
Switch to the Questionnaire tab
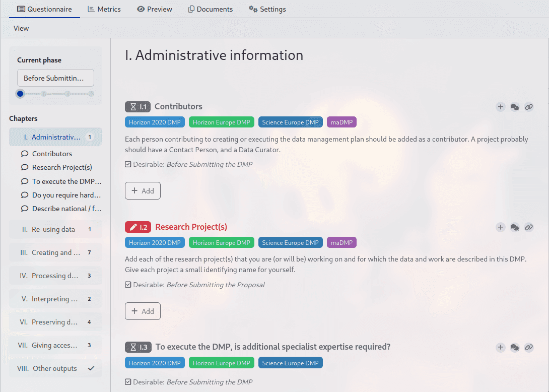click(x=44, y=9)
